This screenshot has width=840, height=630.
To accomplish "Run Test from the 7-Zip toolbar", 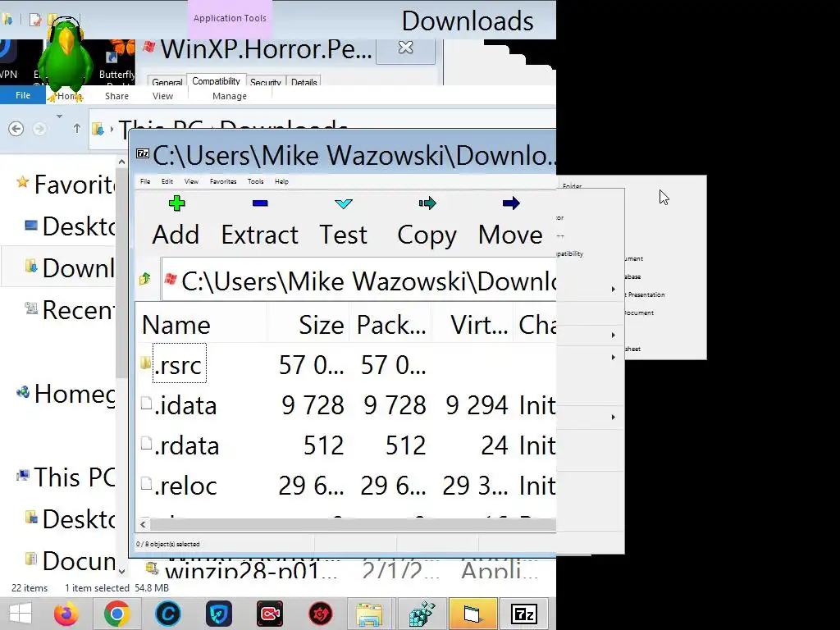I will 344,221.
